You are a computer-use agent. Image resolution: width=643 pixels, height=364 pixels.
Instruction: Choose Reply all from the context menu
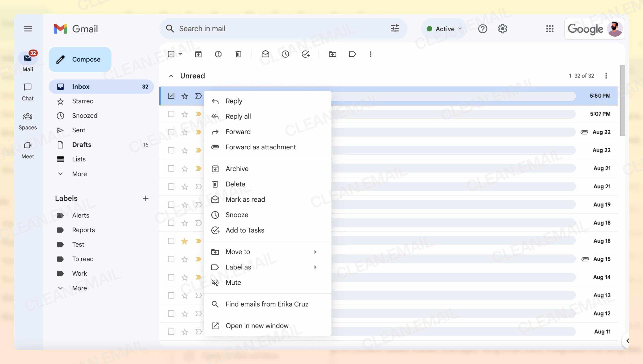[238, 116]
